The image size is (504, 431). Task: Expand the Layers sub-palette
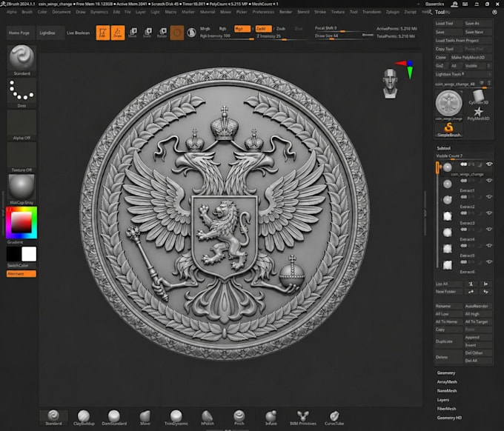tap(443, 400)
